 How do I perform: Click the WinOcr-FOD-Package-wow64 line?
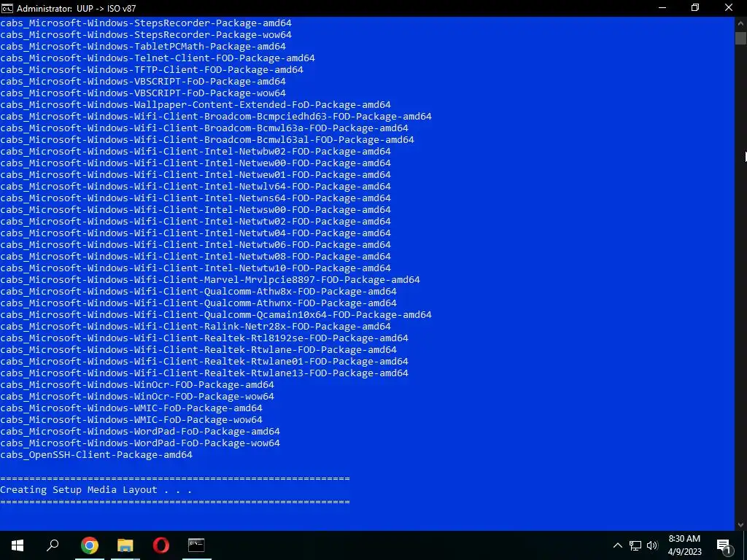pyautogui.click(x=137, y=396)
